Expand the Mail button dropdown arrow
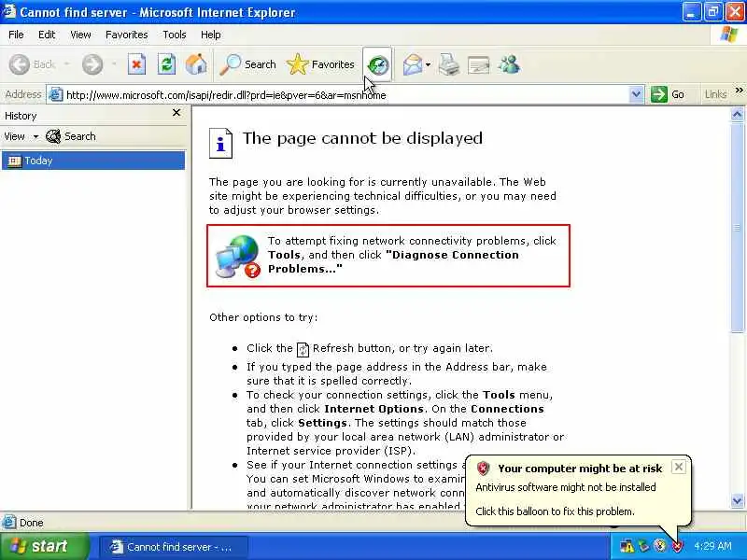This screenshot has height=560, width=747. click(x=428, y=64)
